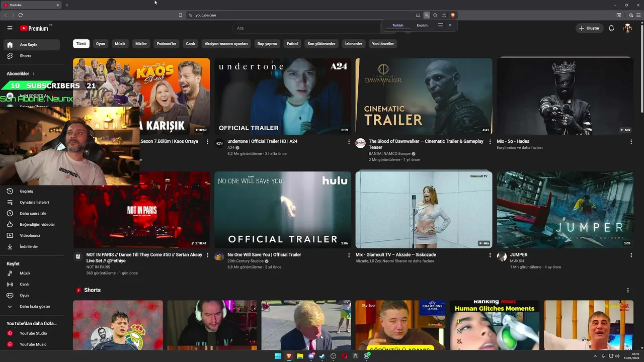Click the translate page icon in address bar
The image size is (644, 362).
point(427,15)
